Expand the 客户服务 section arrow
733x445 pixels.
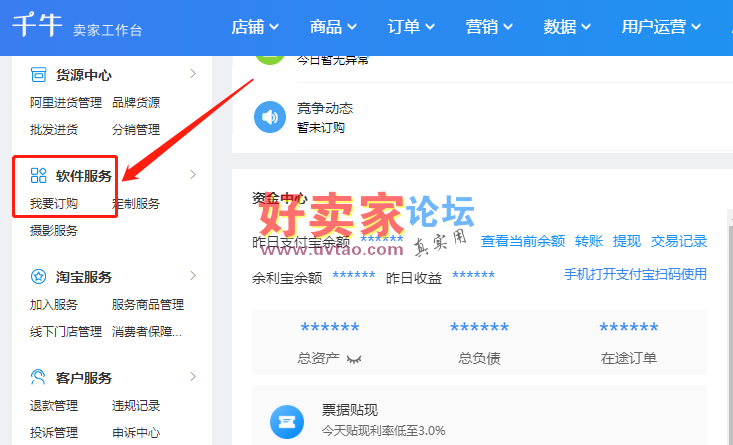pyautogui.click(x=193, y=377)
